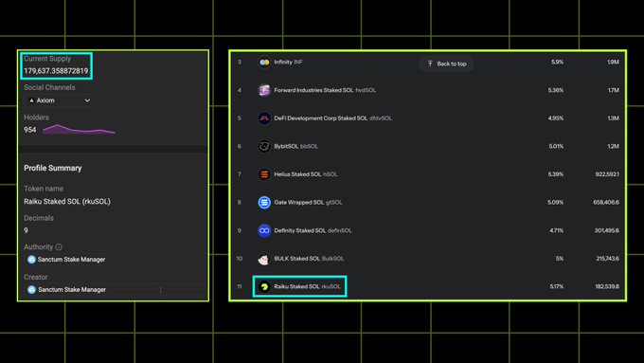Open the Sanctum Stake Manager creator link
Viewport: 644px width, 363px height.
pos(72,289)
